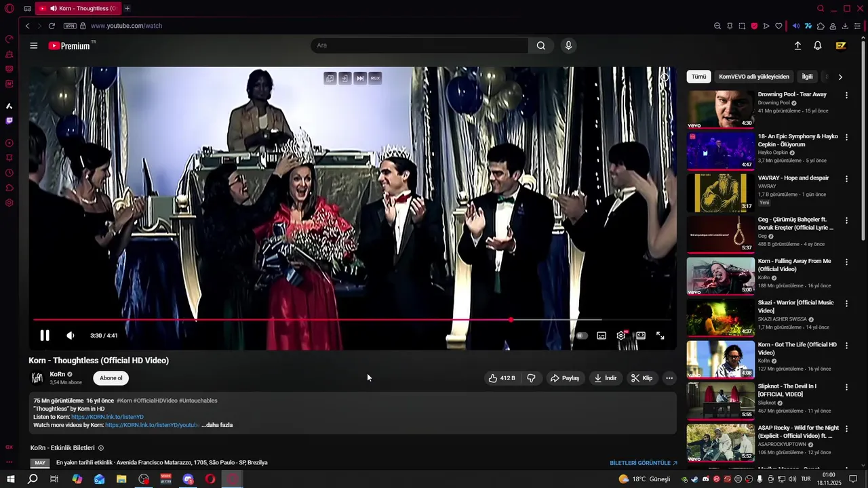Click the progress bar playhead dot
Viewport: 868px width, 488px height.
511,320
